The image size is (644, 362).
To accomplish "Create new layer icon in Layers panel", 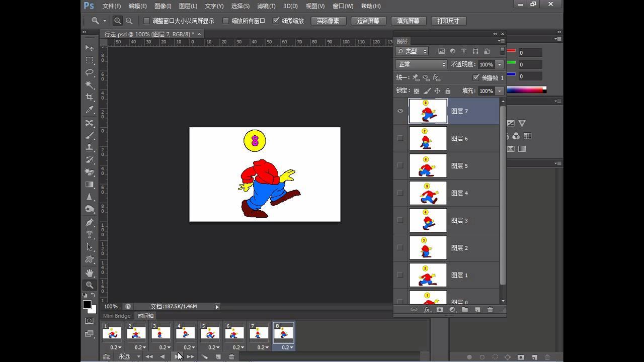I will click(477, 310).
